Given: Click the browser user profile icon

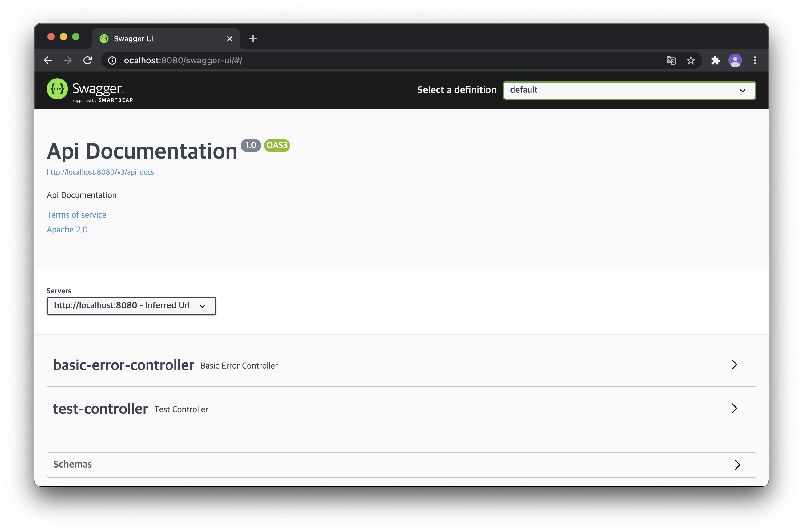Looking at the screenshot, I should (734, 60).
